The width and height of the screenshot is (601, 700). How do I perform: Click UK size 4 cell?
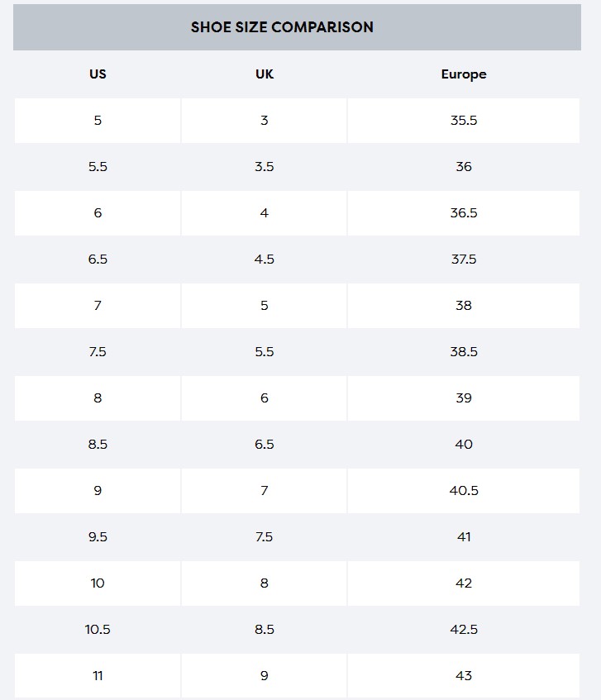(x=265, y=212)
